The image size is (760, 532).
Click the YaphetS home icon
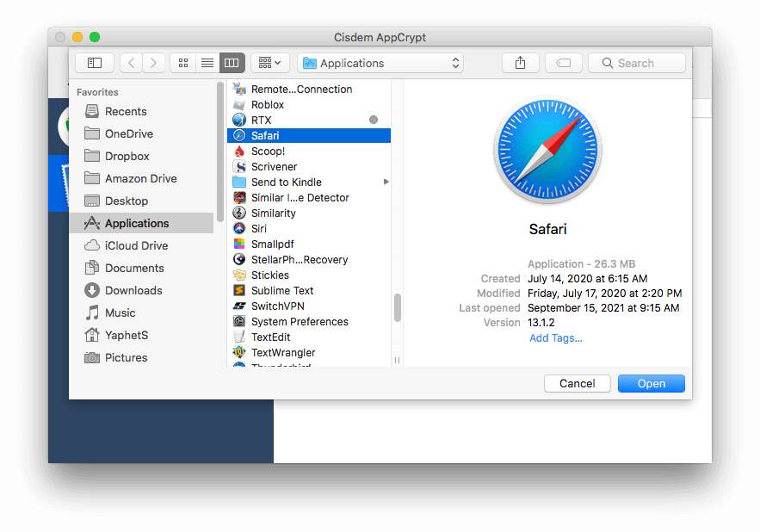[x=92, y=335]
